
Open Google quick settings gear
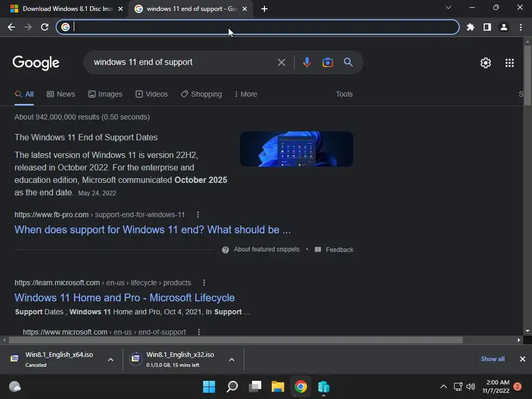click(x=486, y=63)
